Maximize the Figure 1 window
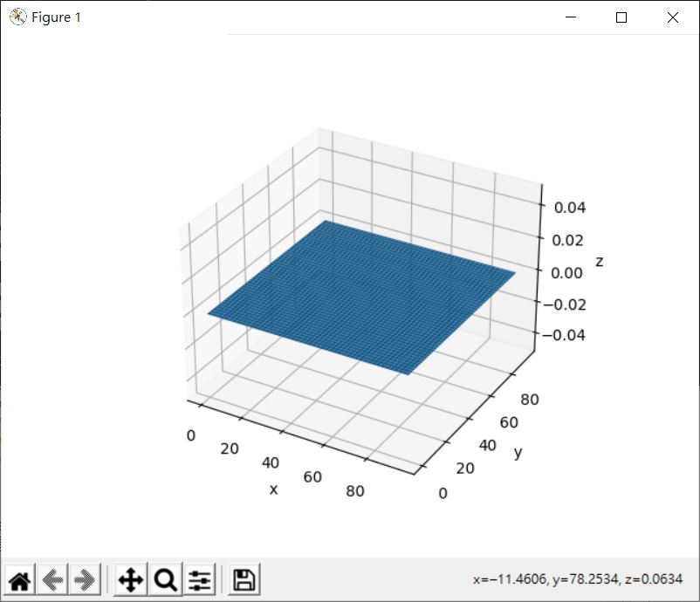The width and height of the screenshot is (700, 602). [621, 17]
